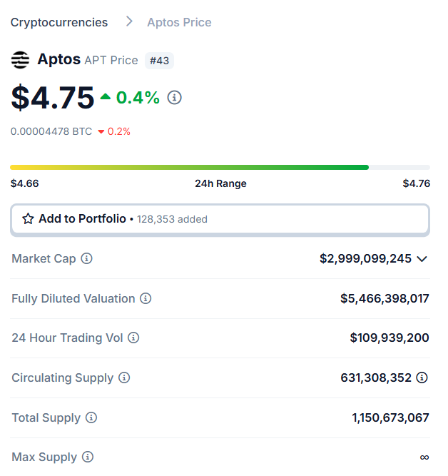
Task: Click the 0.00004478 BTC price text
Action: pyautogui.click(x=51, y=131)
